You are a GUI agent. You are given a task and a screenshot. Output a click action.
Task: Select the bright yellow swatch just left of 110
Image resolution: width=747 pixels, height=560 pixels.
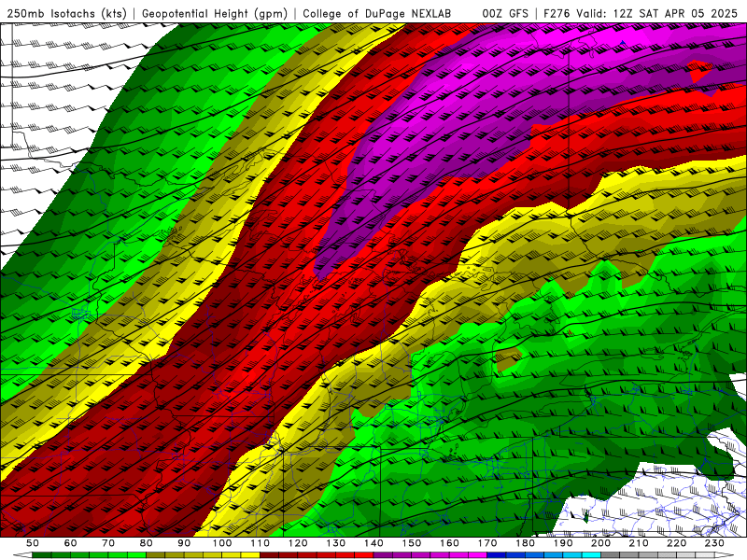[x=250, y=554]
